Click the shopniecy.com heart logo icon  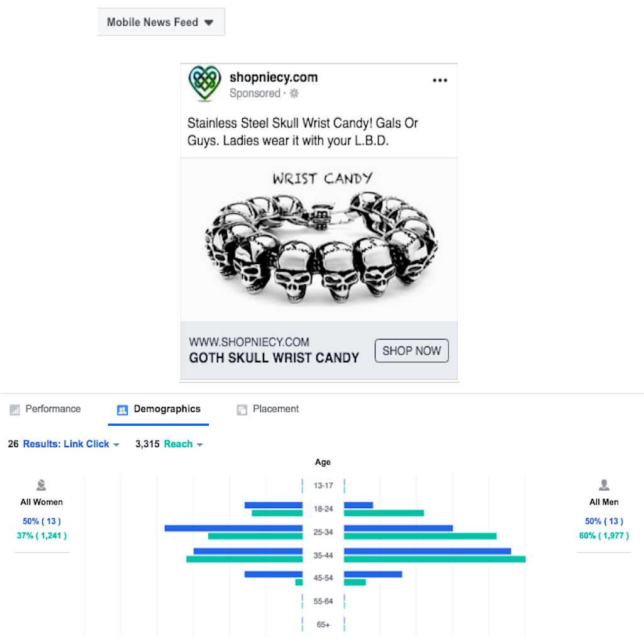204,84
